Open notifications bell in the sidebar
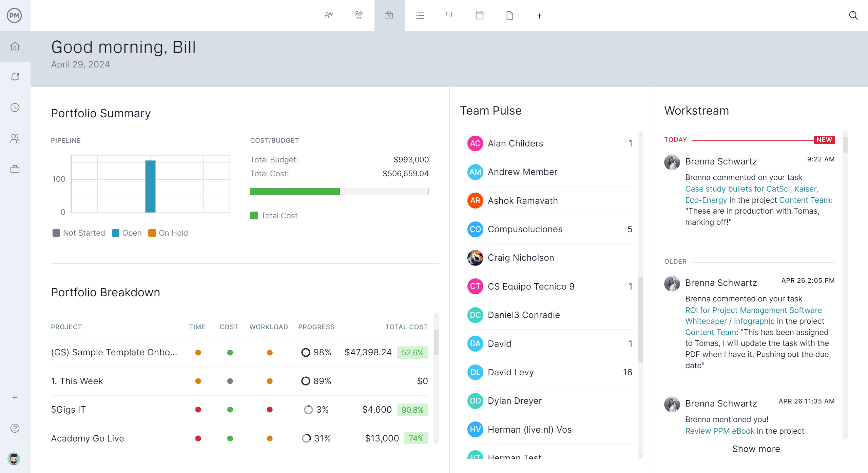This screenshot has width=868, height=473. tap(15, 77)
